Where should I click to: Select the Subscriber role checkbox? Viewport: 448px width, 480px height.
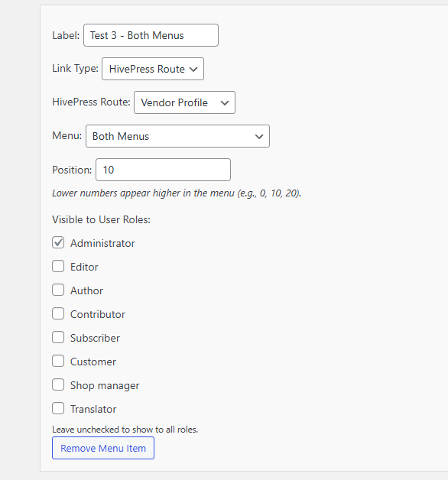(58, 337)
